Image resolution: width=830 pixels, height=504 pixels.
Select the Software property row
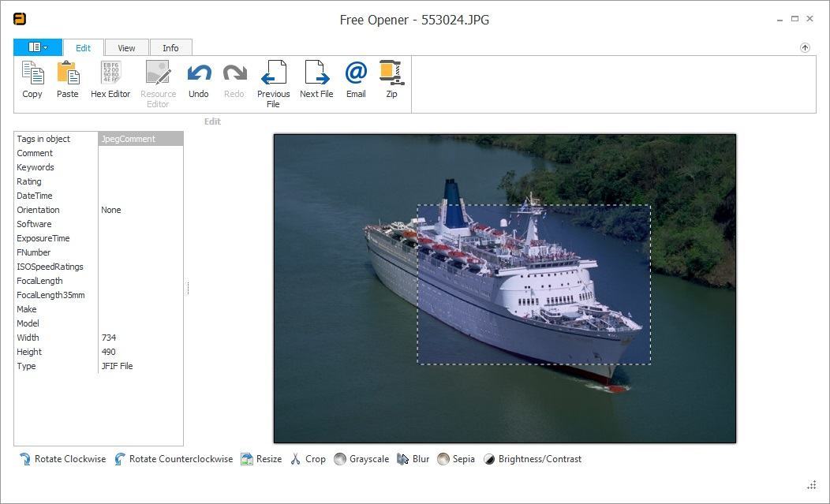pyautogui.click(x=99, y=224)
